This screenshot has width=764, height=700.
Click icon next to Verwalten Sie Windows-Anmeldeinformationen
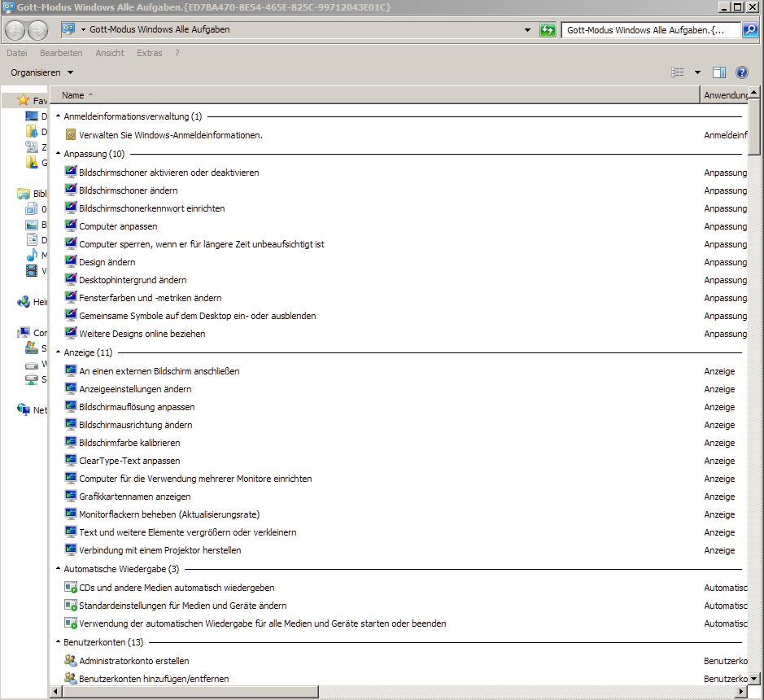(71, 134)
